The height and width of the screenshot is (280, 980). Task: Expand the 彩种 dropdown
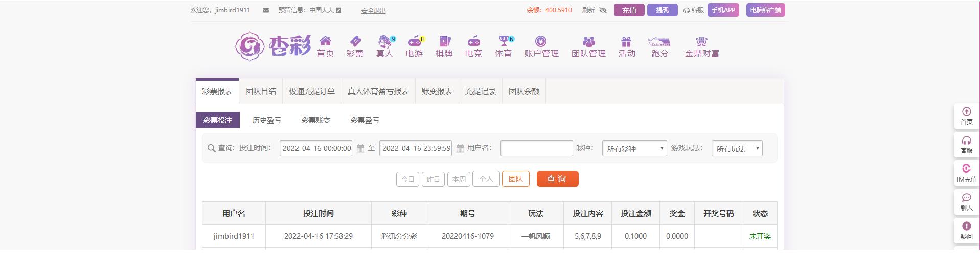(634, 148)
